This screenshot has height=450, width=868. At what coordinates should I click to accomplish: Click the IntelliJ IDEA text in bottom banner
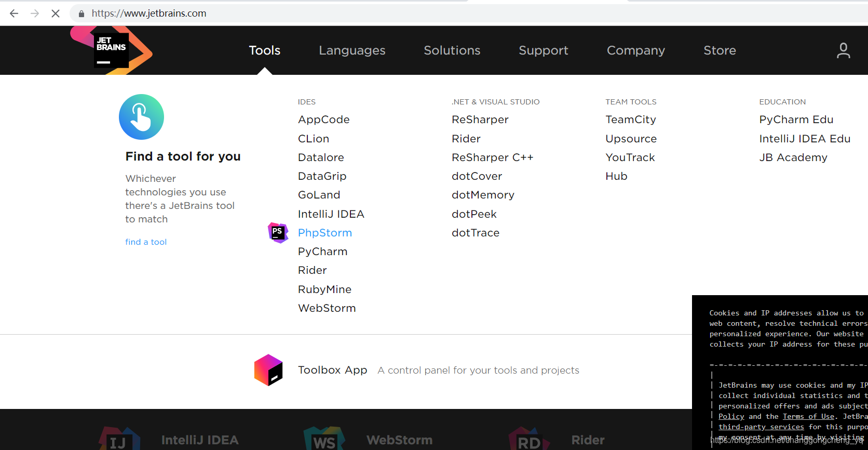point(200,440)
